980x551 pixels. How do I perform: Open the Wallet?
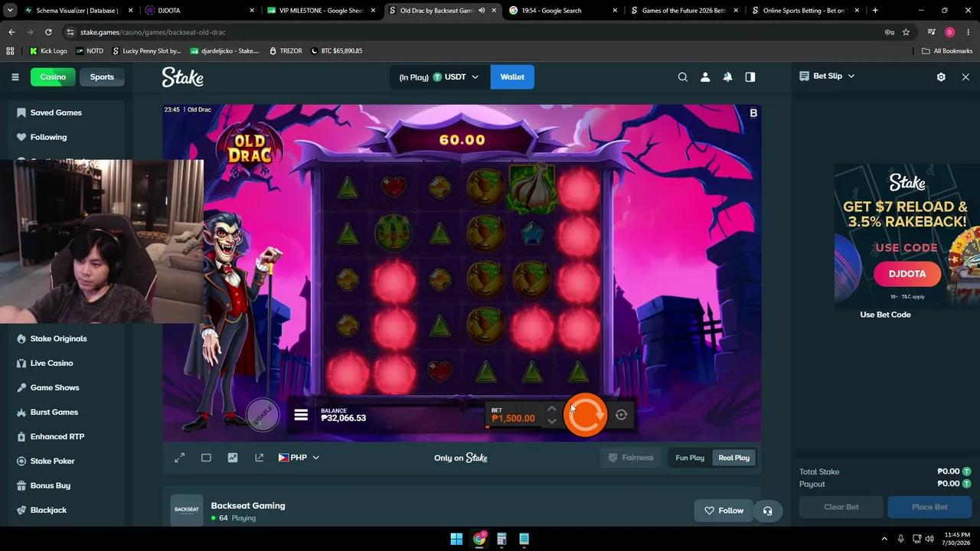click(512, 77)
